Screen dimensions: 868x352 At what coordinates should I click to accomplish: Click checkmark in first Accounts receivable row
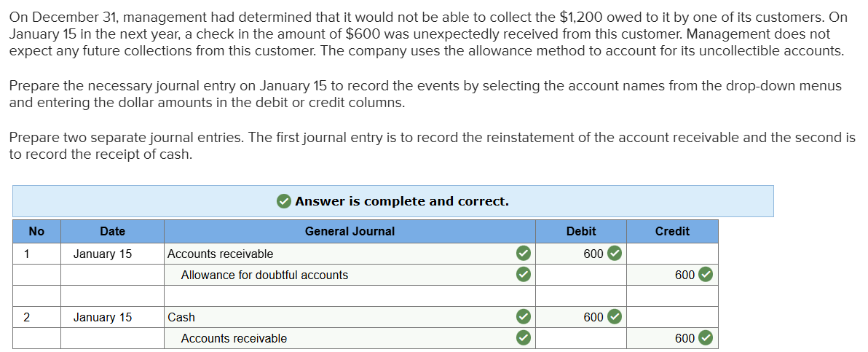click(x=522, y=254)
